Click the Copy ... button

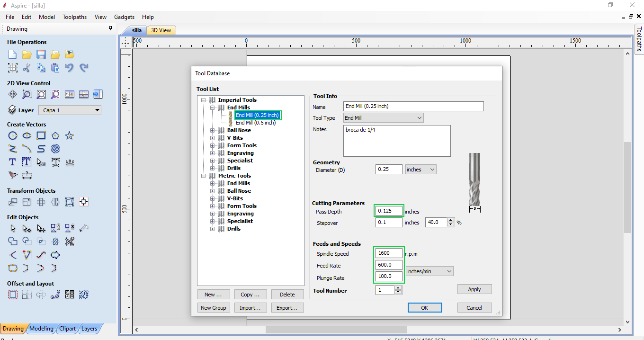(x=250, y=295)
